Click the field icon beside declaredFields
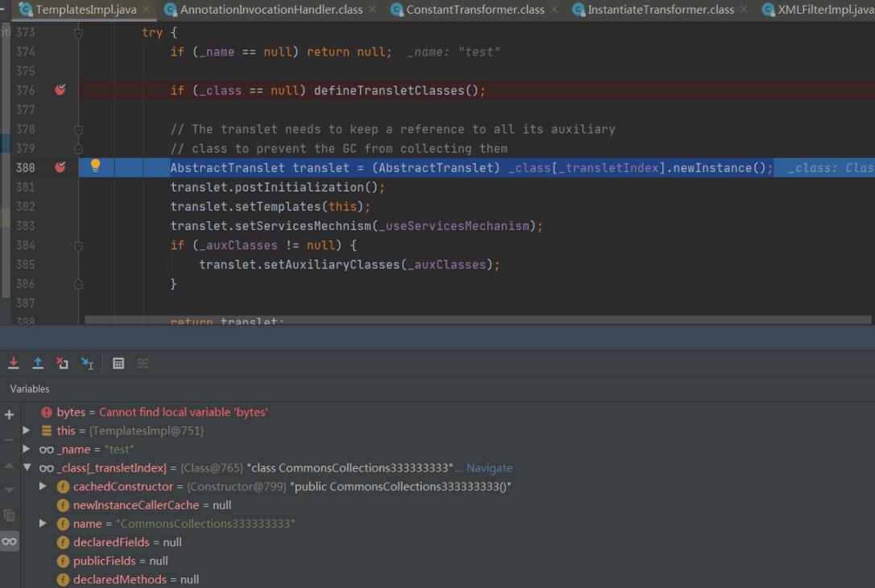The image size is (875, 588). pos(63,542)
